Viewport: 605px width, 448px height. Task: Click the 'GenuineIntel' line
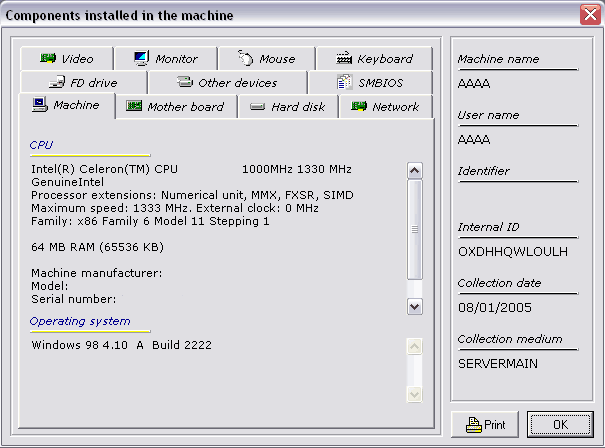point(68,182)
